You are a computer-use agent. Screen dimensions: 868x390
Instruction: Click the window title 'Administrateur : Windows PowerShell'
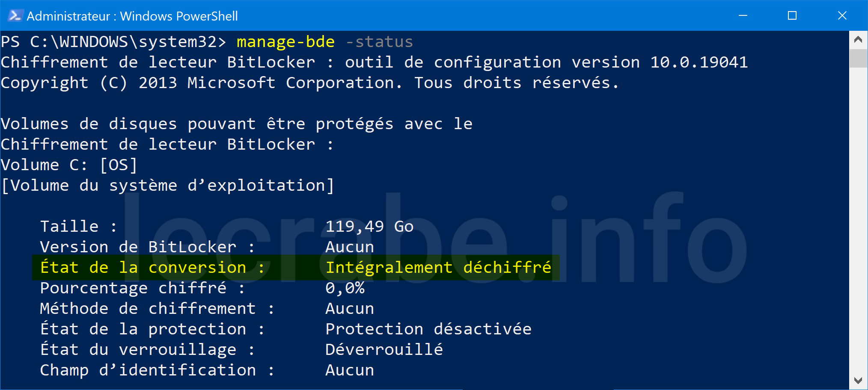tap(132, 16)
